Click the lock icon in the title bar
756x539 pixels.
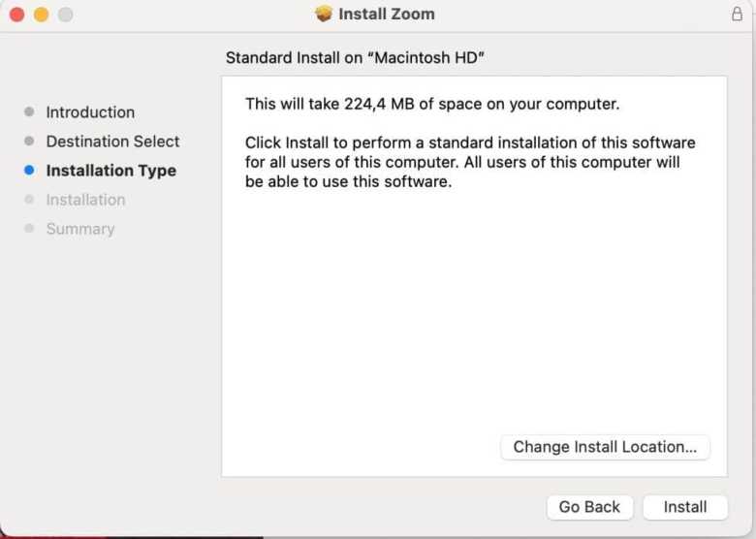737,14
